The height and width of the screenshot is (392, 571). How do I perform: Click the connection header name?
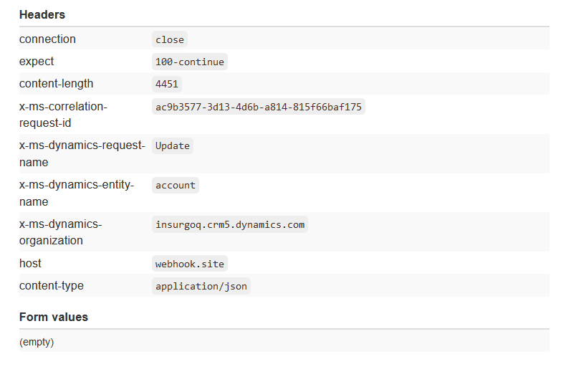(47, 39)
